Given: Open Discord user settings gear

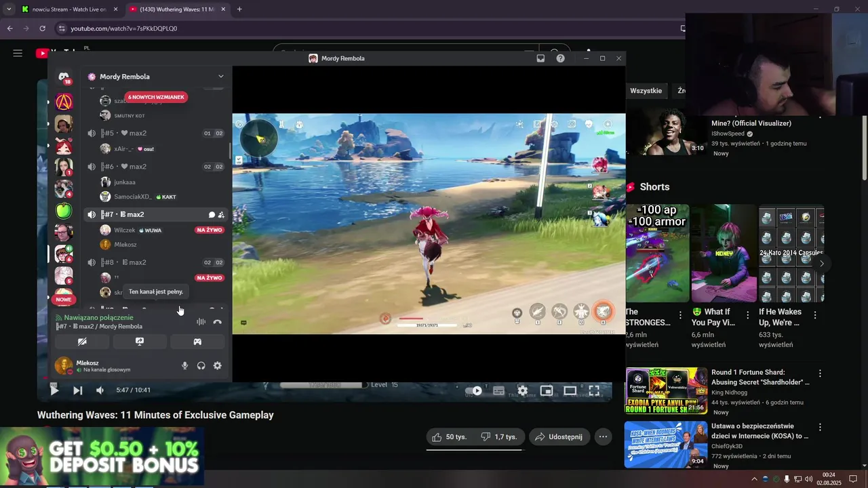Looking at the screenshot, I should (217, 365).
